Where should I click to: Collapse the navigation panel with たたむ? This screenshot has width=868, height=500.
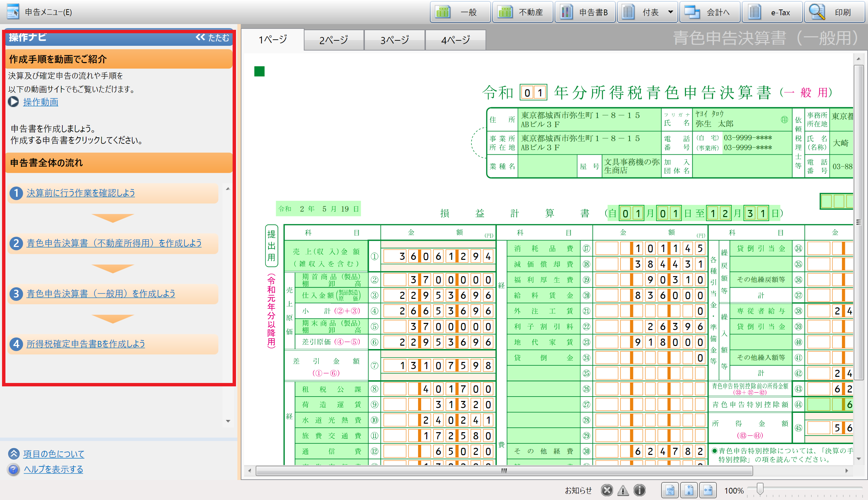coord(213,37)
